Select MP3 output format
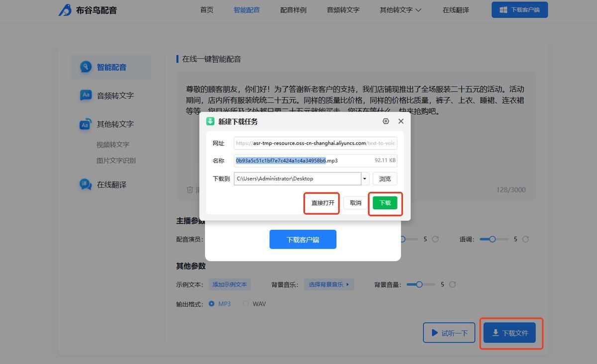Screen dimensions: 597x364 tap(212, 304)
